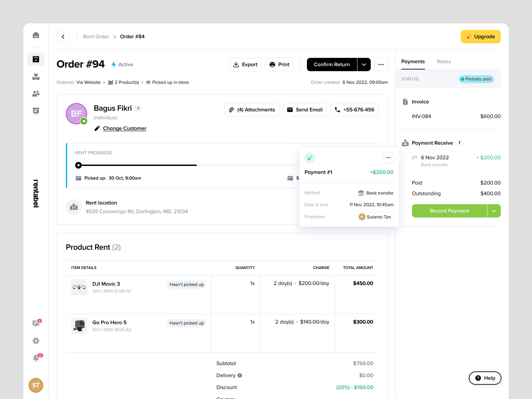The height and width of the screenshot is (399, 532).
Task: Click the Delivery info icon
Action: pos(240,375)
